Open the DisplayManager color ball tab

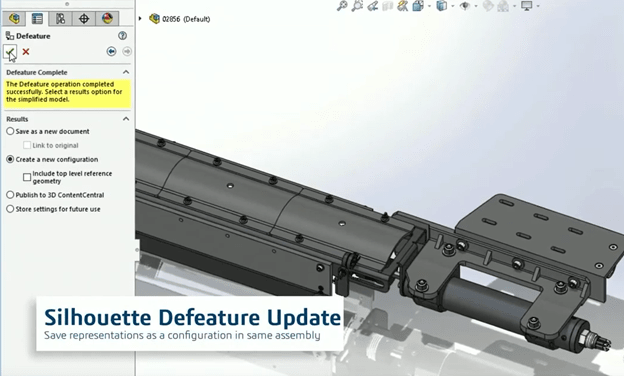coord(107,18)
